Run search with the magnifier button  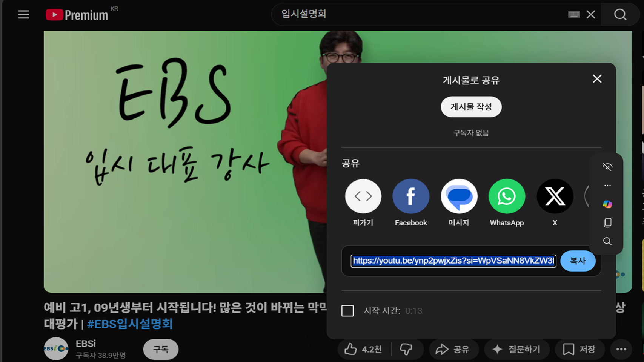tap(620, 14)
